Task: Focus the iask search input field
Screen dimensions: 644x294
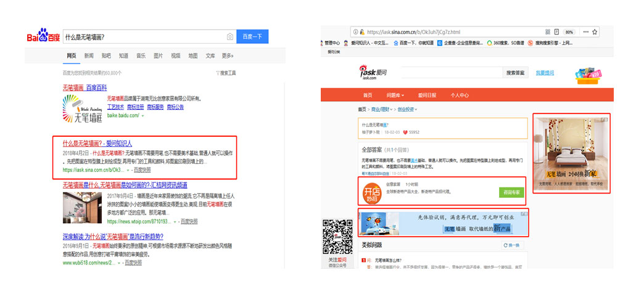Action: [452, 73]
